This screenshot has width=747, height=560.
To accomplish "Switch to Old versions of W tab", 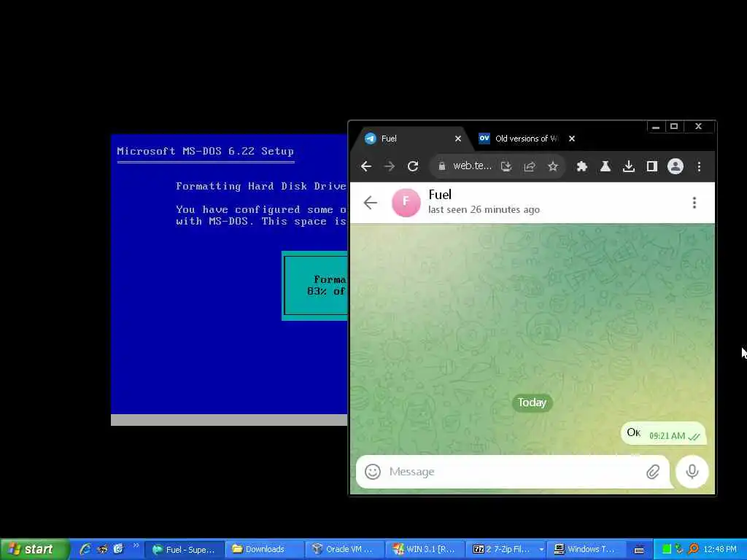I will 527,139.
